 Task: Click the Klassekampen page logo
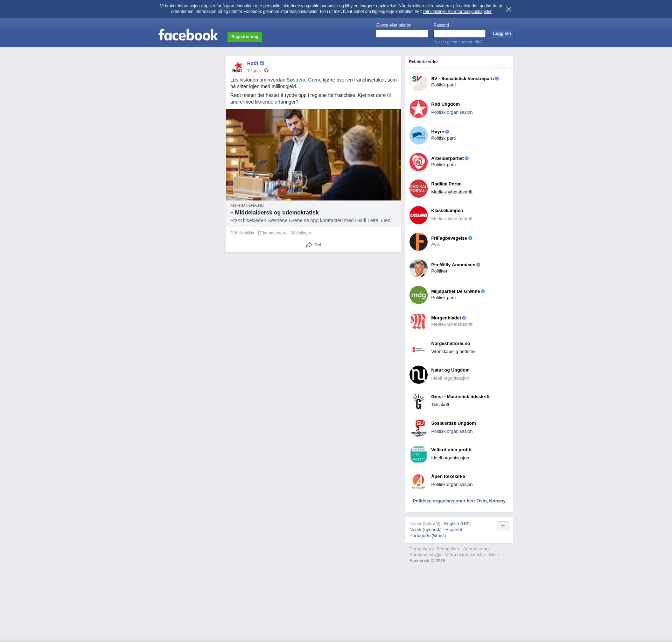coord(418,215)
